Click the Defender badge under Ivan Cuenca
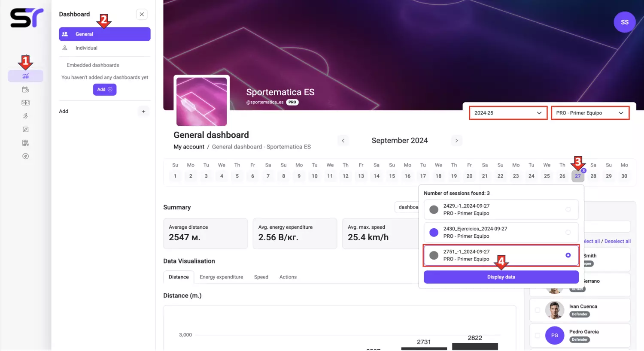The width and height of the screenshot is (644, 351). (x=580, y=314)
